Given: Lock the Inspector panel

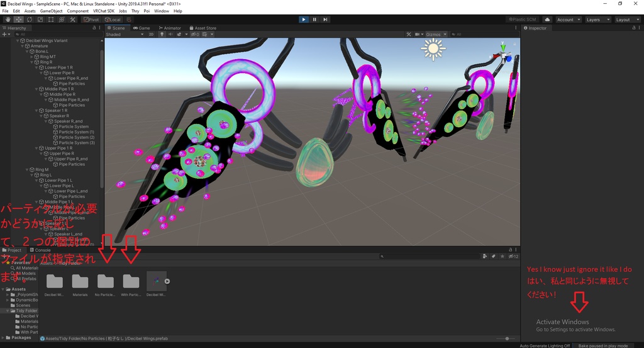Looking at the screenshot, I should 634,28.
